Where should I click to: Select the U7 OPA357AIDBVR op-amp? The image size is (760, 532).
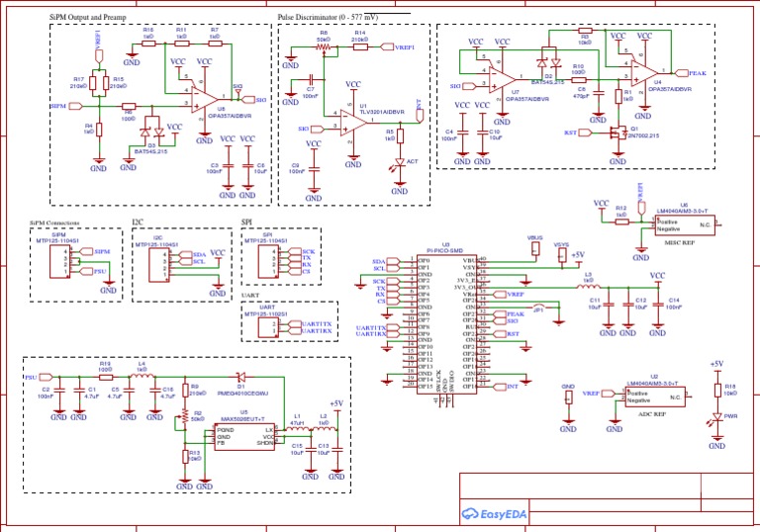pos(502,79)
